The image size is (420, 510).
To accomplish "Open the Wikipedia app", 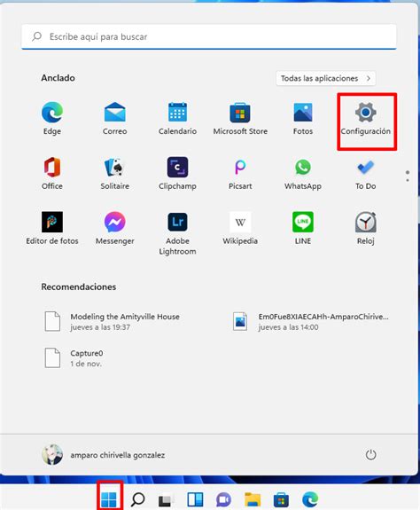I will click(240, 228).
